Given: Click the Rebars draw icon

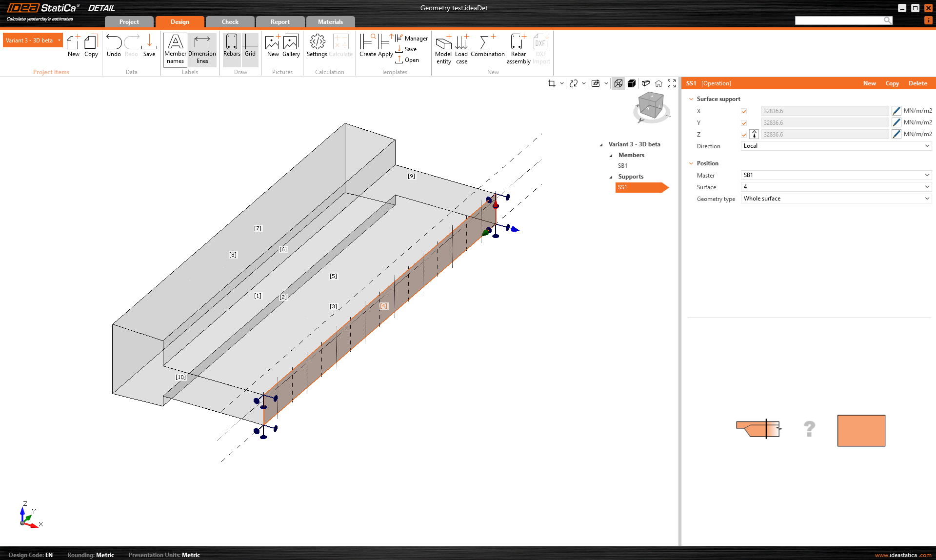Looking at the screenshot, I should [x=232, y=46].
